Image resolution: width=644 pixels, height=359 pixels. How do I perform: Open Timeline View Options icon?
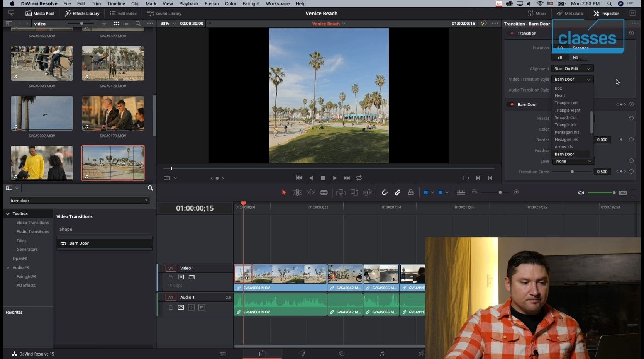tap(461, 192)
